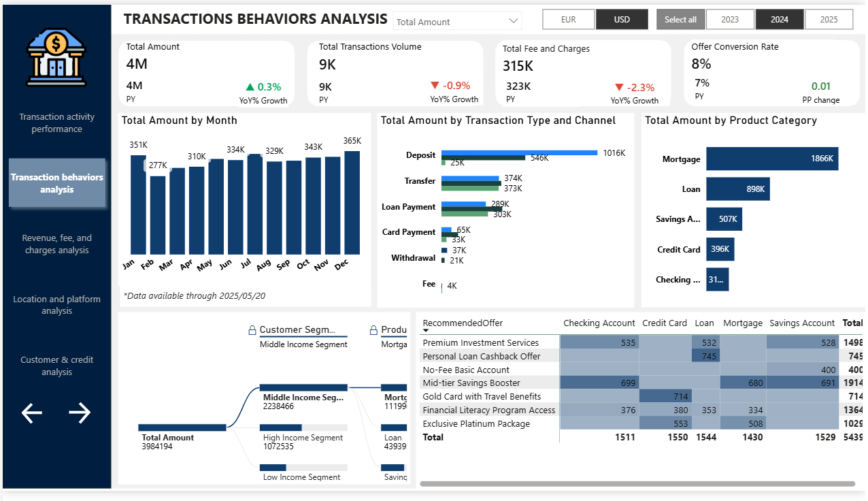Click the right arrow navigation icon
The width and height of the screenshot is (868, 501).
point(80,413)
